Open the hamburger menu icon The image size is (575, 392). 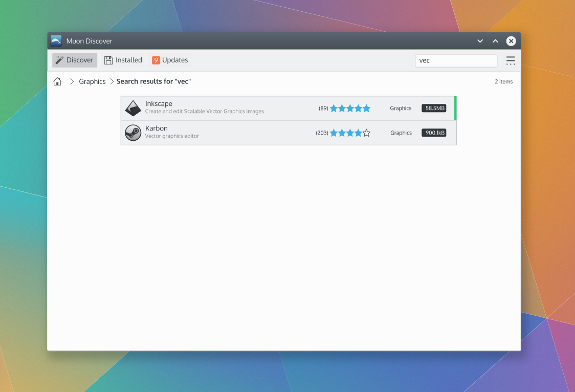pyautogui.click(x=510, y=60)
